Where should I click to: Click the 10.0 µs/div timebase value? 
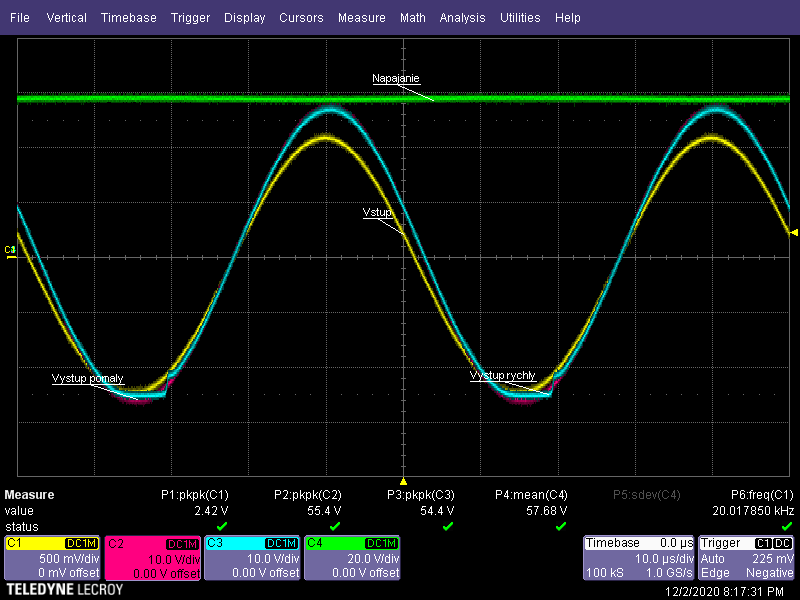(664, 559)
